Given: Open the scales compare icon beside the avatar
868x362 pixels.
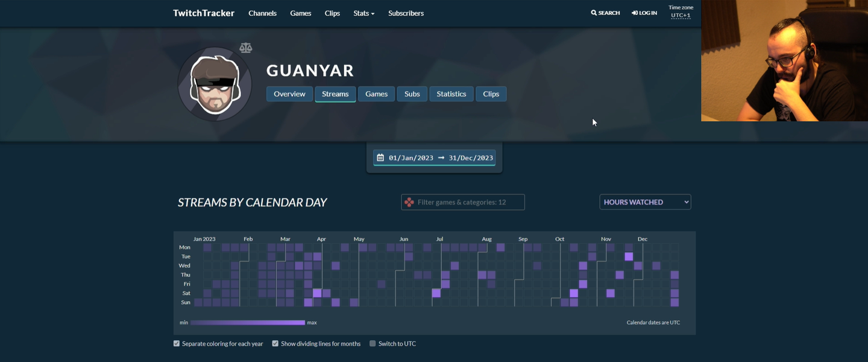Looking at the screenshot, I should [x=245, y=48].
